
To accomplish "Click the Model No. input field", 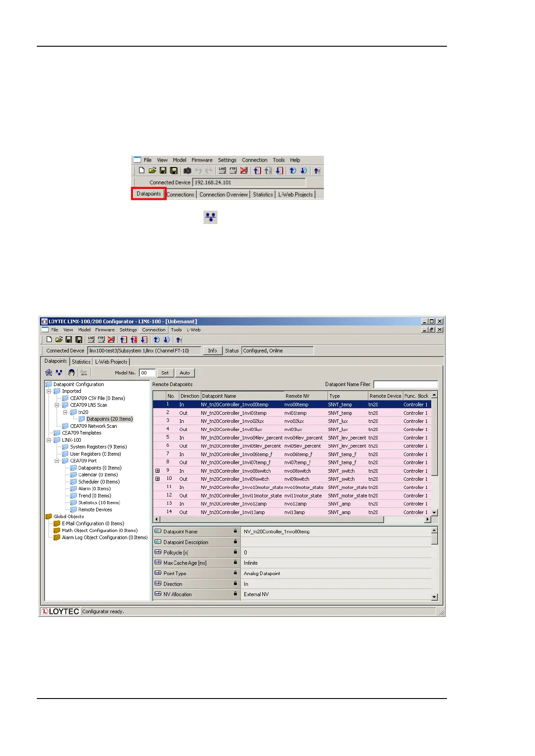I will click(147, 373).
